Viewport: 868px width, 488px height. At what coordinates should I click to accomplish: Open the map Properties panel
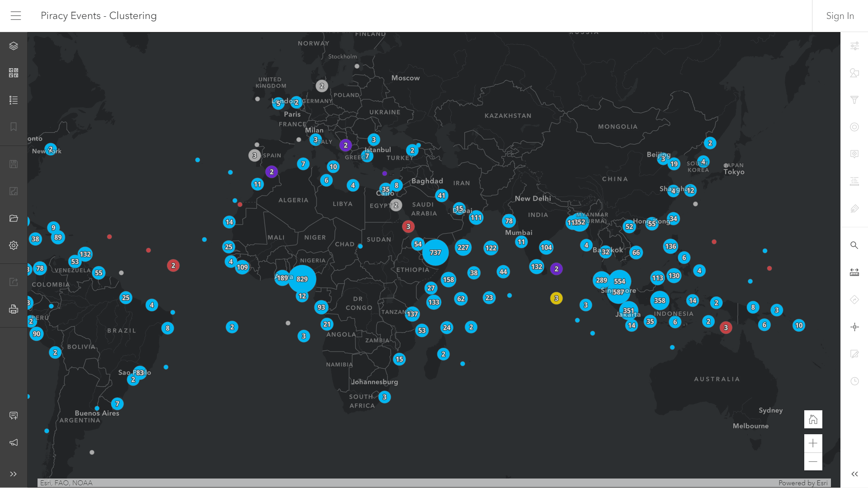[854, 45]
